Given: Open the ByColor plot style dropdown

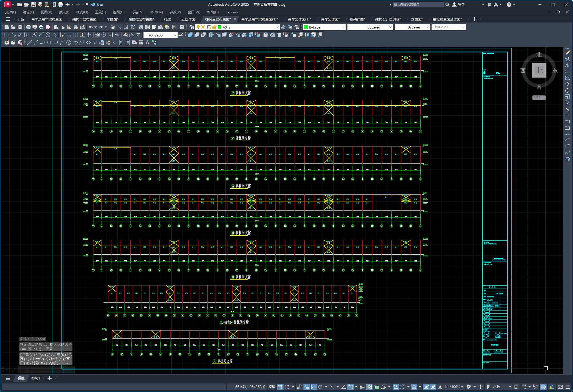Looking at the screenshot, I should tap(463, 27).
